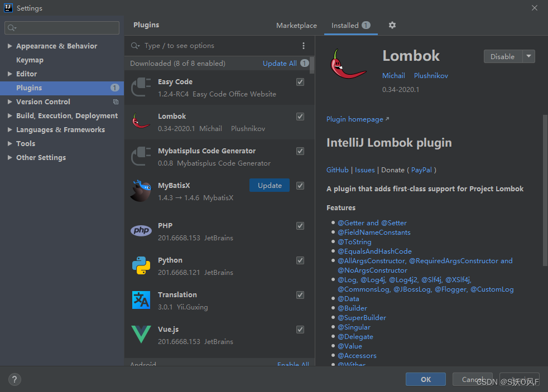The width and height of the screenshot is (548, 392).
Task: Open the GitHub link for Lombok
Action: (337, 170)
